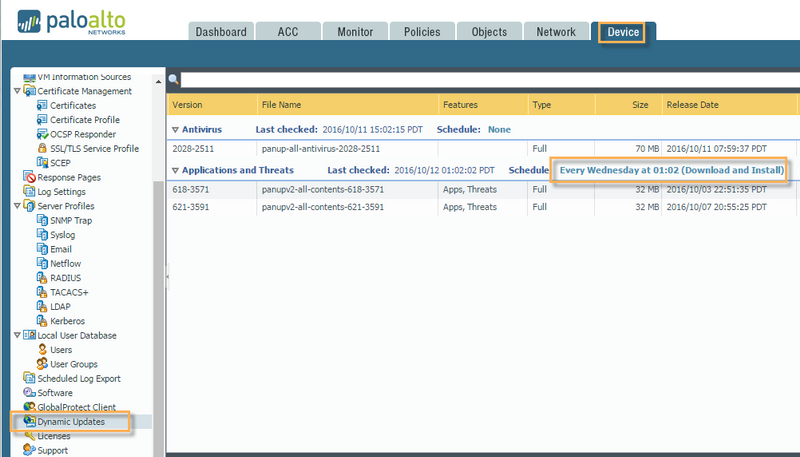Collapse the Local User Database node

(x=17, y=336)
